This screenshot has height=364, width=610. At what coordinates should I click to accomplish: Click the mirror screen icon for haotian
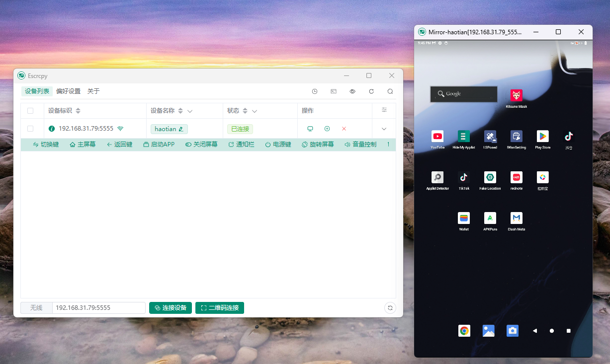[x=310, y=129]
